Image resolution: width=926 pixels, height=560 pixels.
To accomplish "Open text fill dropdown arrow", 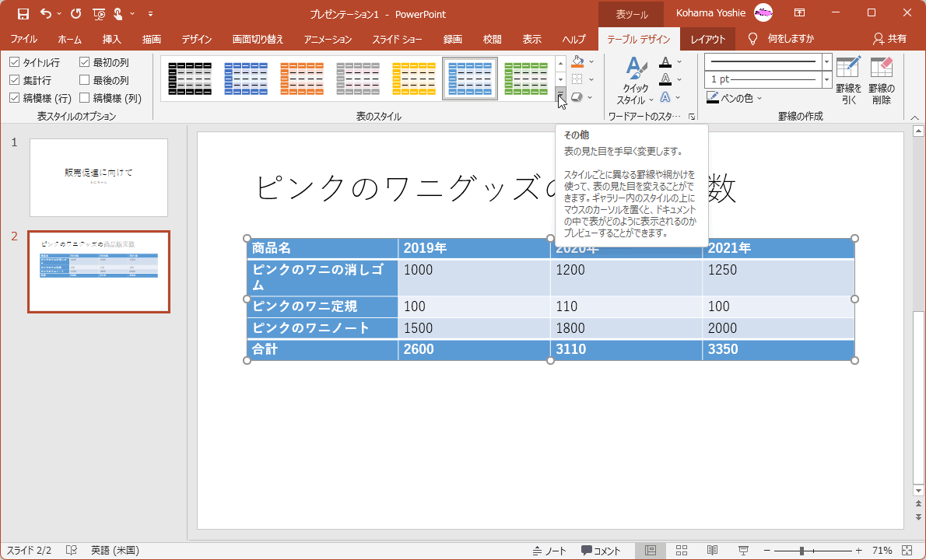I will click(x=679, y=62).
